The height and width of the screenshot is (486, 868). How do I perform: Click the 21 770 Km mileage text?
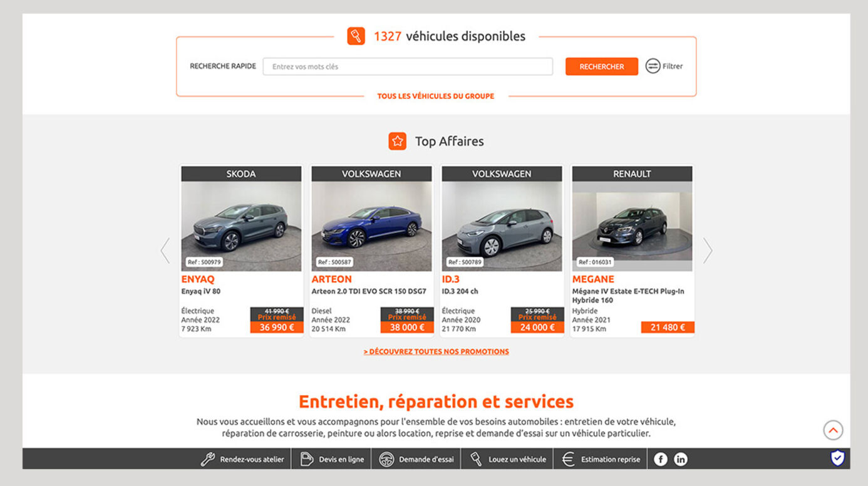pos(459,329)
